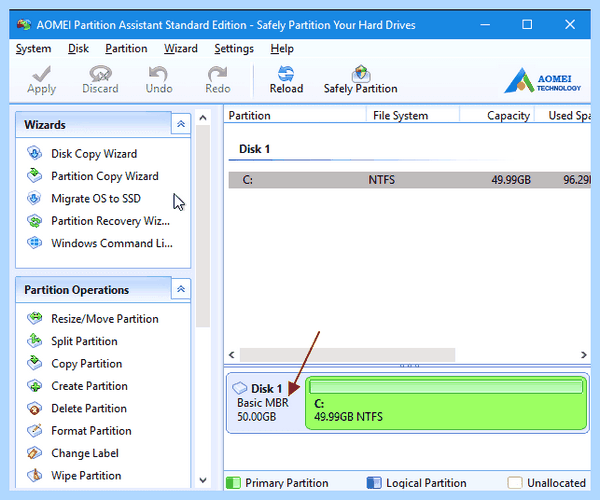This screenshot has width=600, height=500.
Task: Click the Disk 1 drive icon in disk map
Action: (240, 388)
